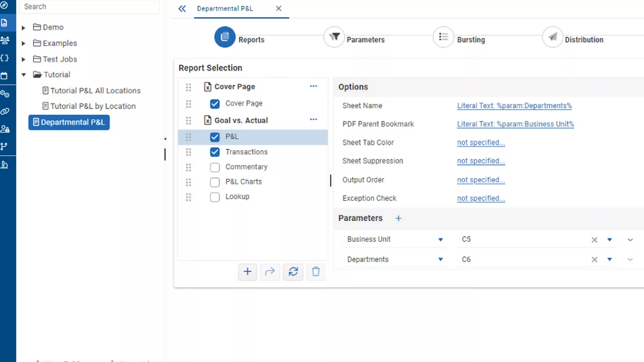Open the Goal vs. Actual three-dots menu
Image resolution: width=644 pixels, height=362 pixels.
[x=313, y=119]
